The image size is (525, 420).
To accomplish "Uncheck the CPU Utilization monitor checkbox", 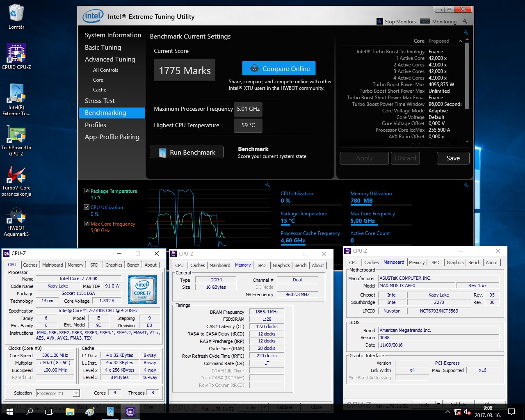I will (87, 207).
